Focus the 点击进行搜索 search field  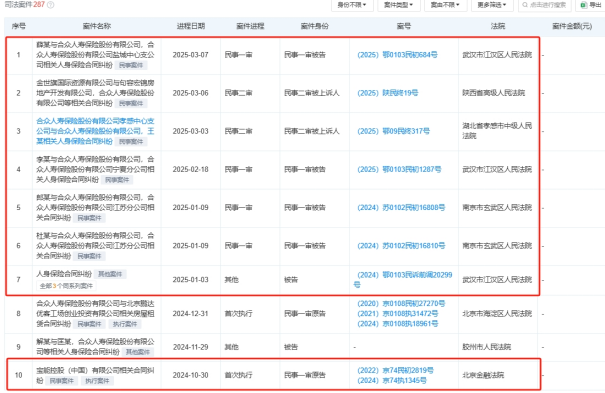tap(545, 5)
